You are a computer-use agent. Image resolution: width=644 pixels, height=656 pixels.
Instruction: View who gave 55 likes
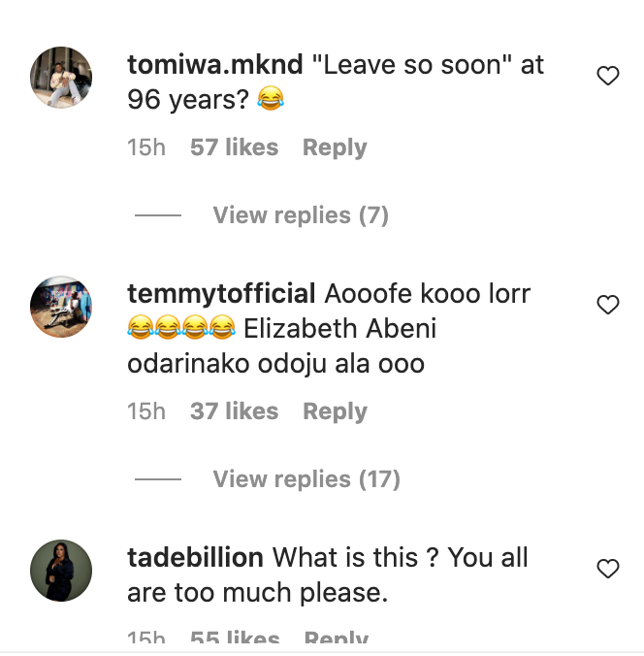pyautogui.click(x=234, y=640)
